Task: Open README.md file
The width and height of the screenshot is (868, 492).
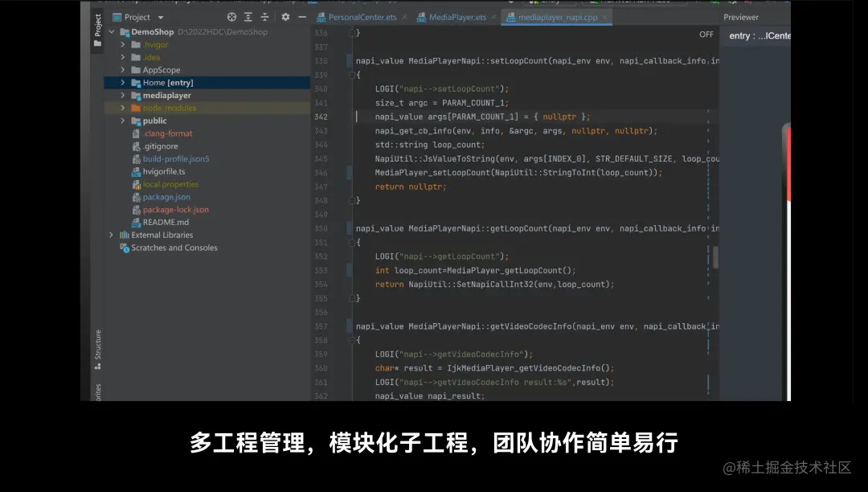Action: (x=166, y=223)
